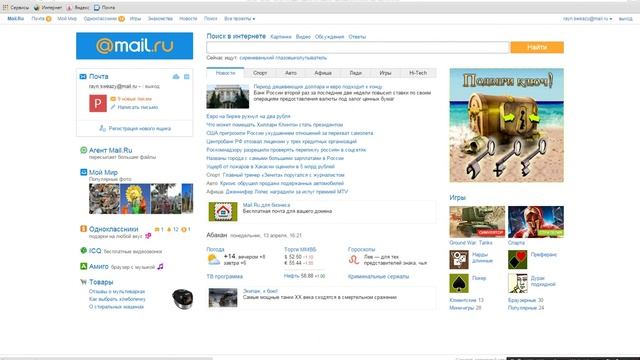Image resolution: width=640 pixels, height=360 pixels.
Task: Open new messages via the orange envelope icon
Action: pos(113,99)
